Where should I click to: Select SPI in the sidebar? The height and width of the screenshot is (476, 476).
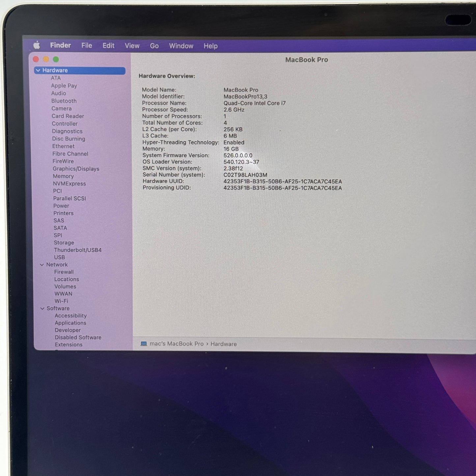(x=58, y=235)
